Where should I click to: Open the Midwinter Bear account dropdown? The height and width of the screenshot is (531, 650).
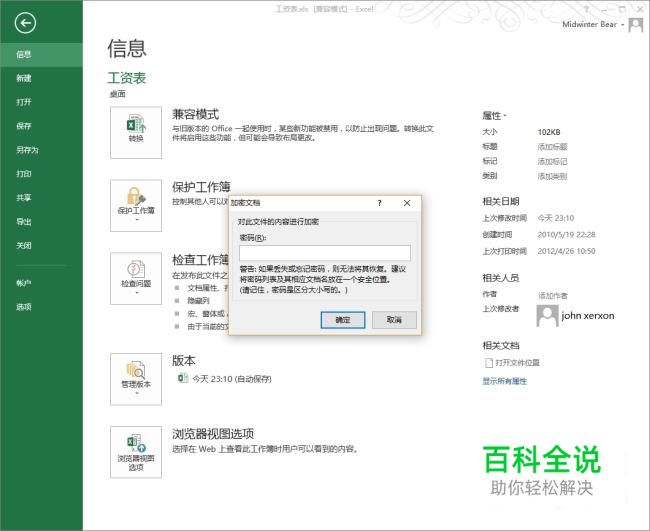(593, 24)
